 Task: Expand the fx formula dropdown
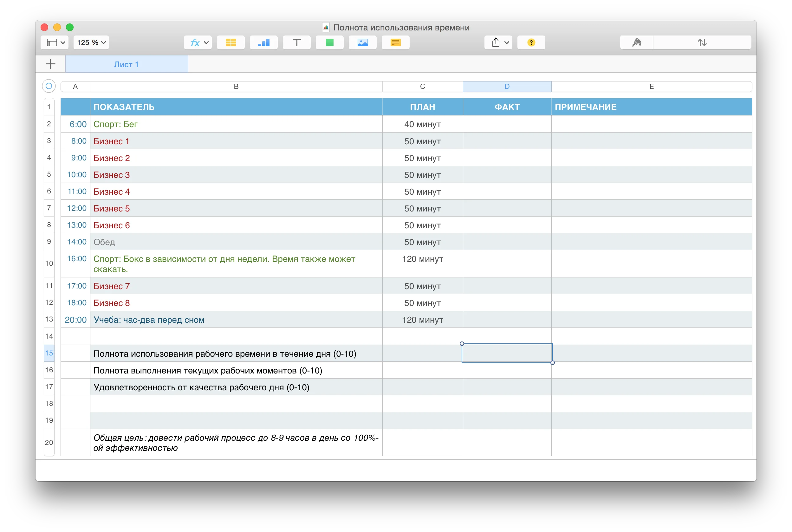pyautogui.click(x=198, y=42)
